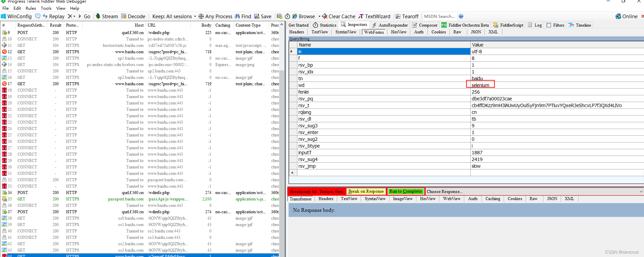Click the camera screenshot toolbar icon

[279, 16]
